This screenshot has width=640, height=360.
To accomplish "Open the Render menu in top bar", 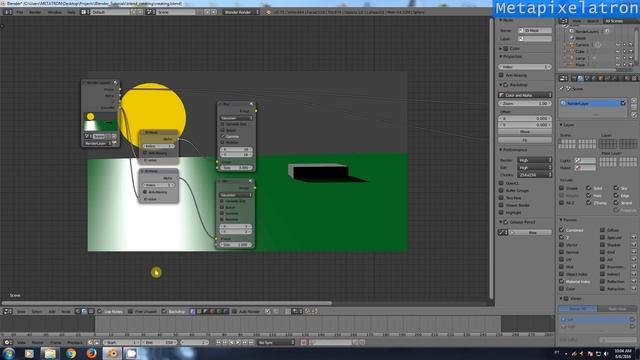I will (35, 12).
